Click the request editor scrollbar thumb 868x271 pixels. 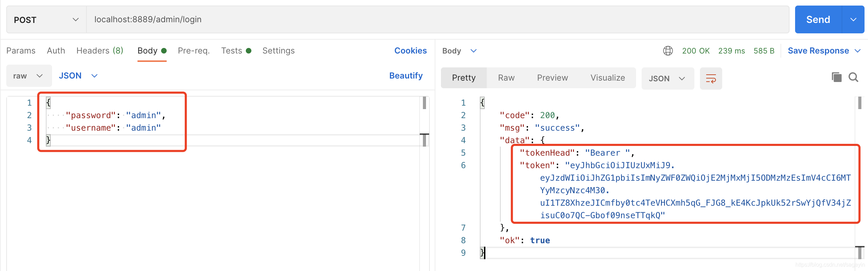[424, 103]
